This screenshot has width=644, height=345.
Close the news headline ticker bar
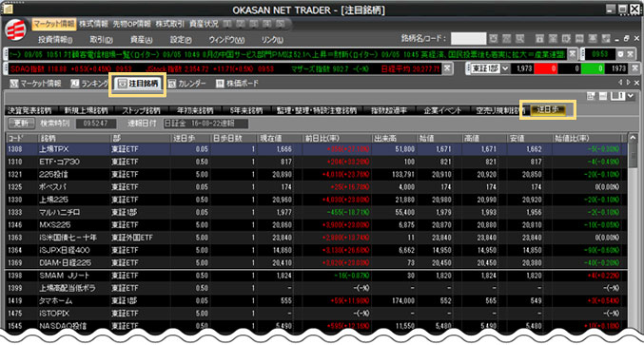[572, 54]
